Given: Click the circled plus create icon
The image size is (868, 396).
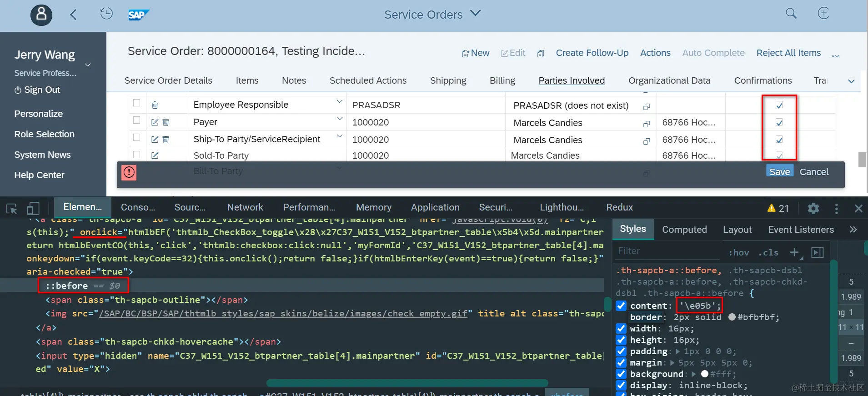Looking at the screenshot, I should (823, 13).
